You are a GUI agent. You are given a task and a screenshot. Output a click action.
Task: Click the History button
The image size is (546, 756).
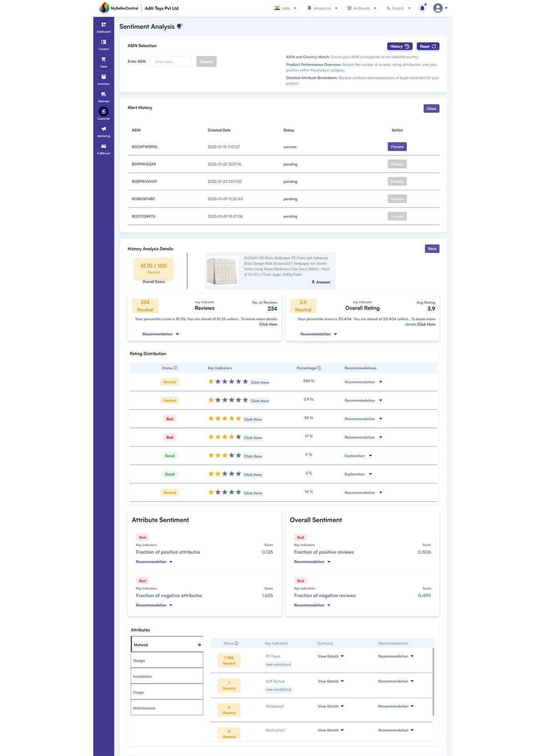[399, 46]
